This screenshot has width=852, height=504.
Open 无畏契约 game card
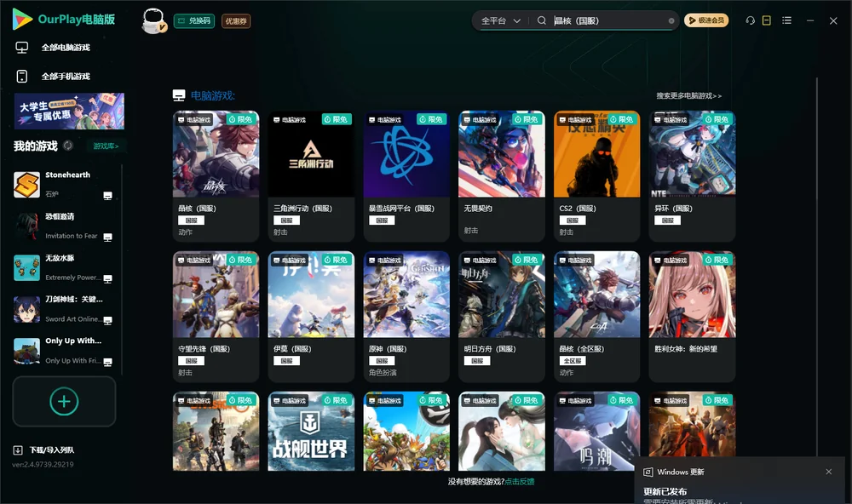502,176
